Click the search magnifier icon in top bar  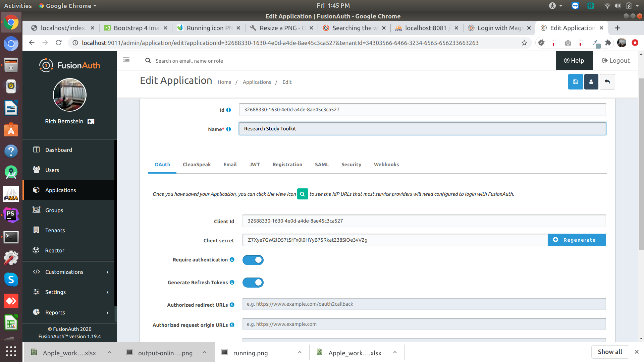pyautogui.click(x=148, y=61)
